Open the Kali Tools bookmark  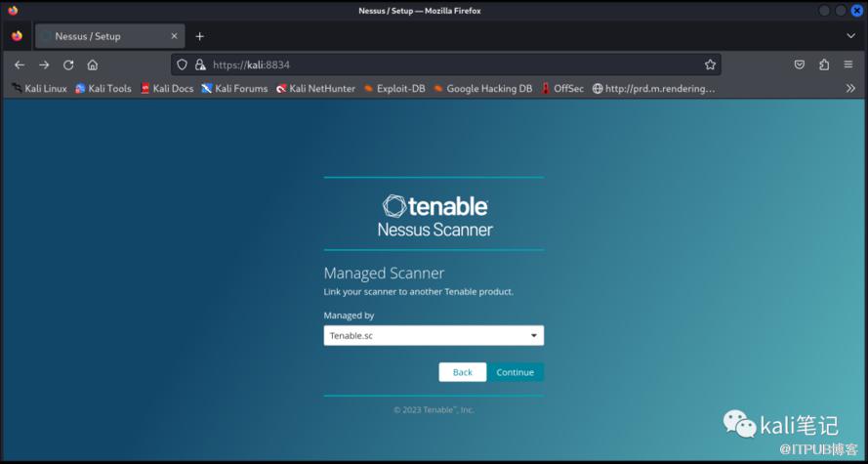pos(103,89)
